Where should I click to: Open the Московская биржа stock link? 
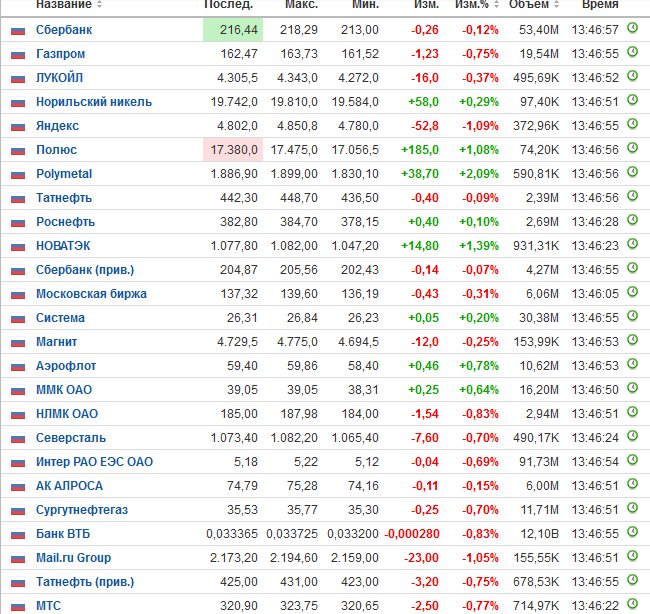[x=91, y=294]
